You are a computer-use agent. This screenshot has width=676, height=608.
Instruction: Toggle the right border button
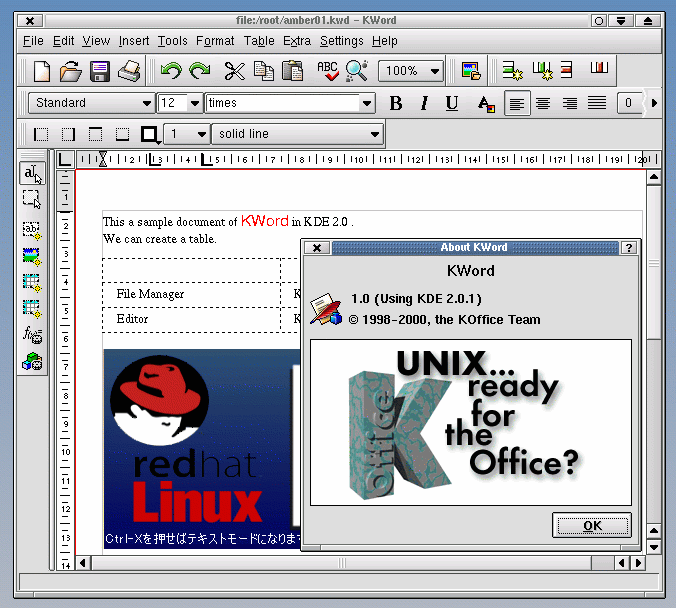pyautogui.click(x=68, y=135)
